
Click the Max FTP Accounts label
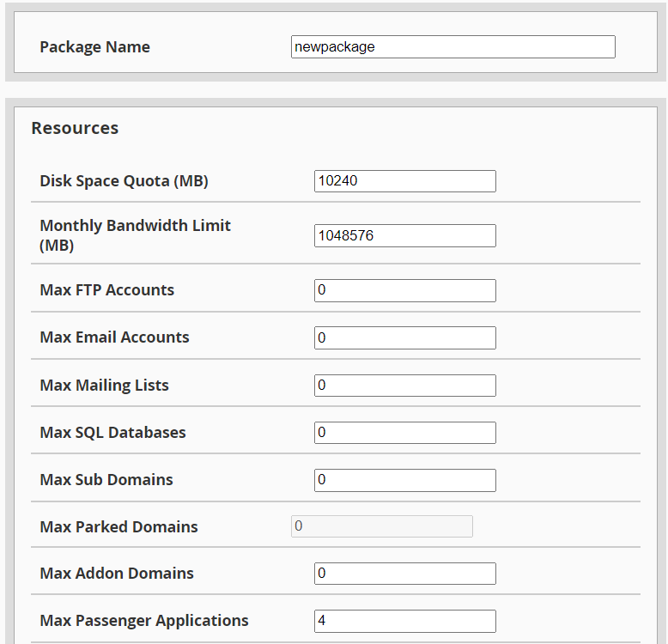point(106,290)
